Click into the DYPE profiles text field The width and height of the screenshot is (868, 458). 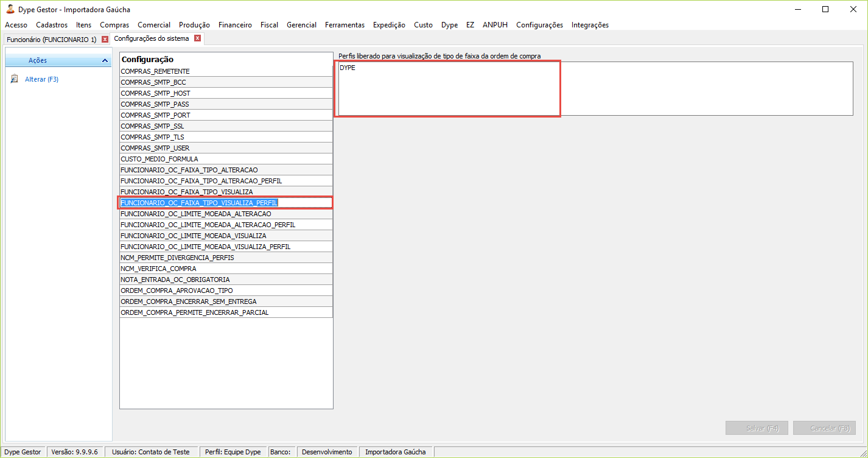595,88
